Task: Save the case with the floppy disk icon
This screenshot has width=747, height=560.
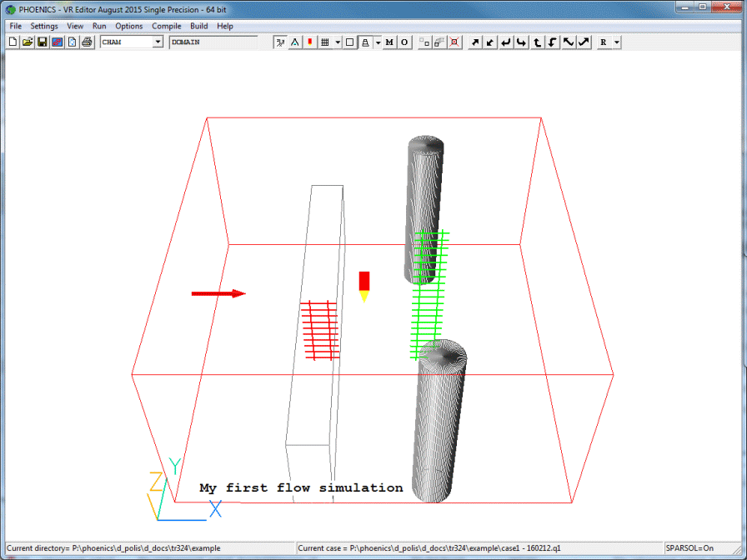Action: [42, 42]
